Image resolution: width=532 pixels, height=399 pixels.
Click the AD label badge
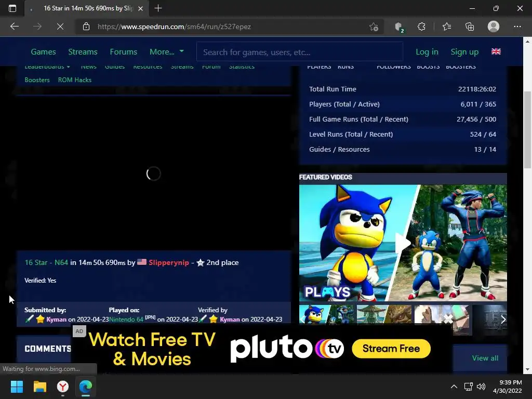coord(79,331)
